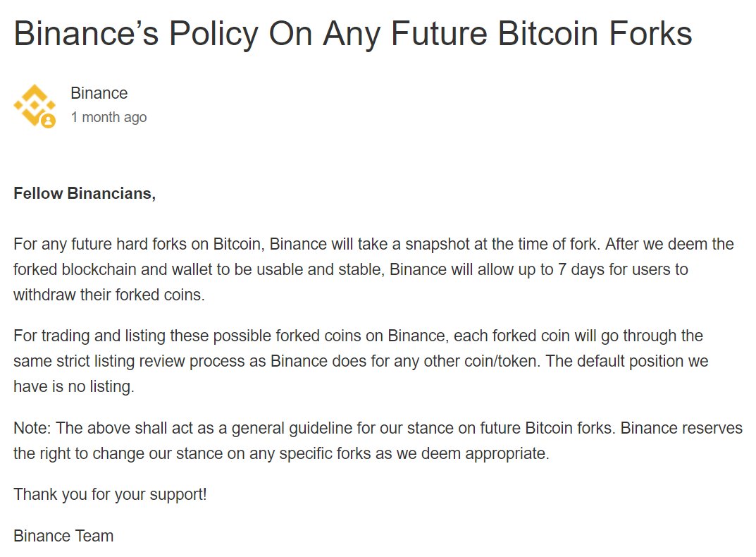756x557 pixels.
Task: Click the 'have is no listing.' line
Action: point(74,386)
